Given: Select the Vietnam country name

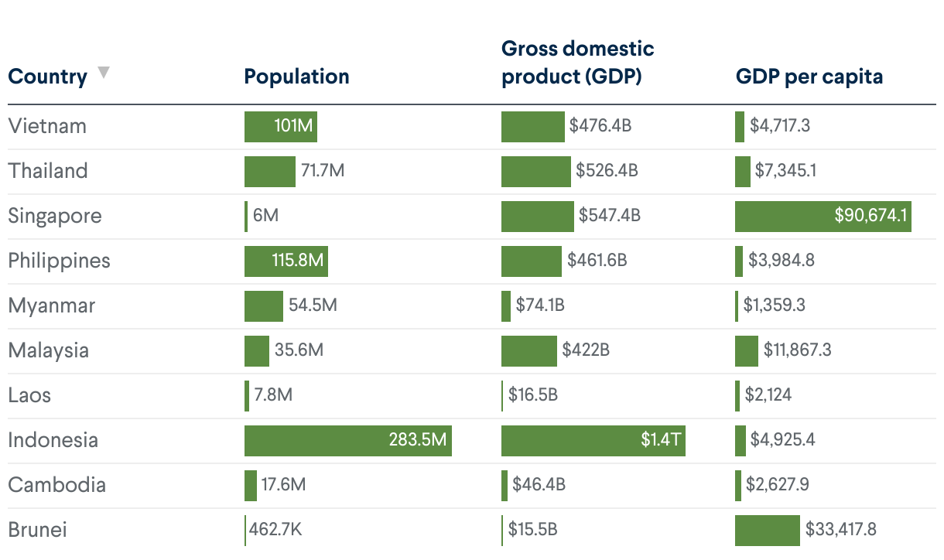Looking at the screenshot, I should pyautogui.click(x=47, y=126).
